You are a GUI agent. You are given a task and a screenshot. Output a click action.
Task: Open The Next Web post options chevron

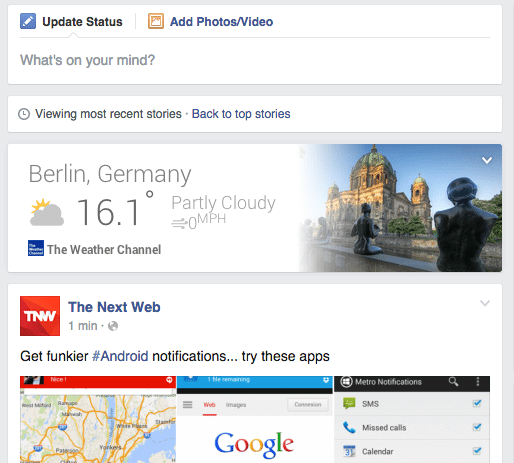[485, 303]
